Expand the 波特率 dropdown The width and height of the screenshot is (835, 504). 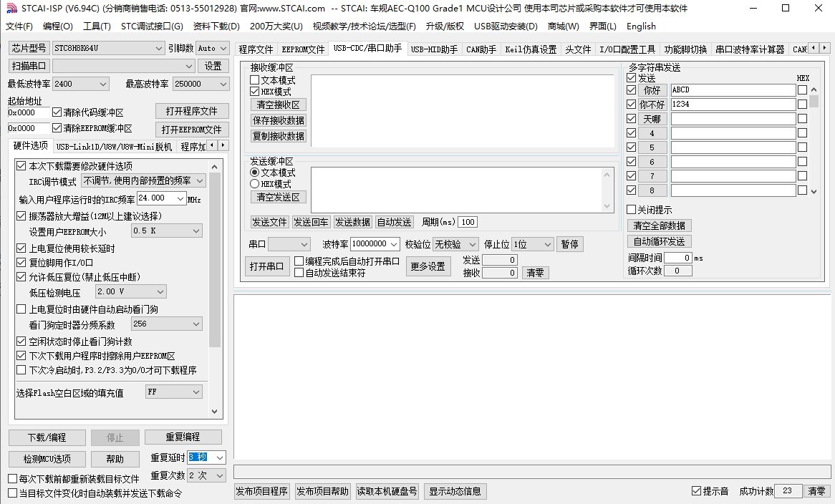[393, 244]
